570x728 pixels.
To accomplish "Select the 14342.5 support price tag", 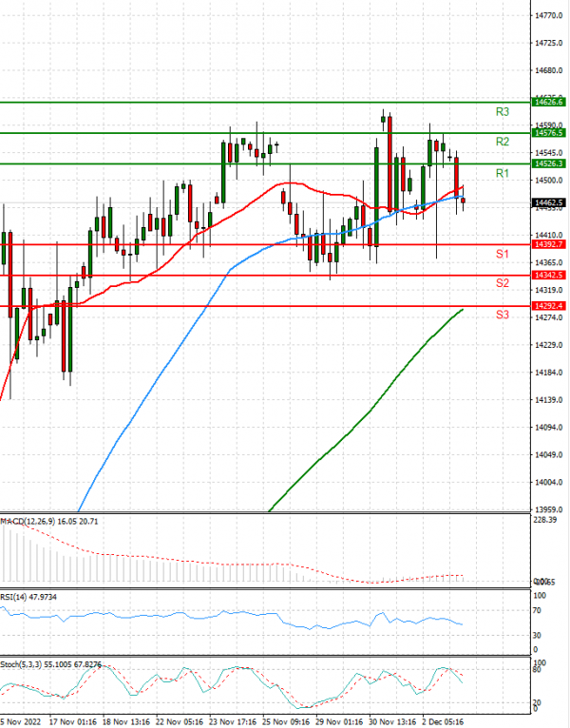I will tap(549, 276).
